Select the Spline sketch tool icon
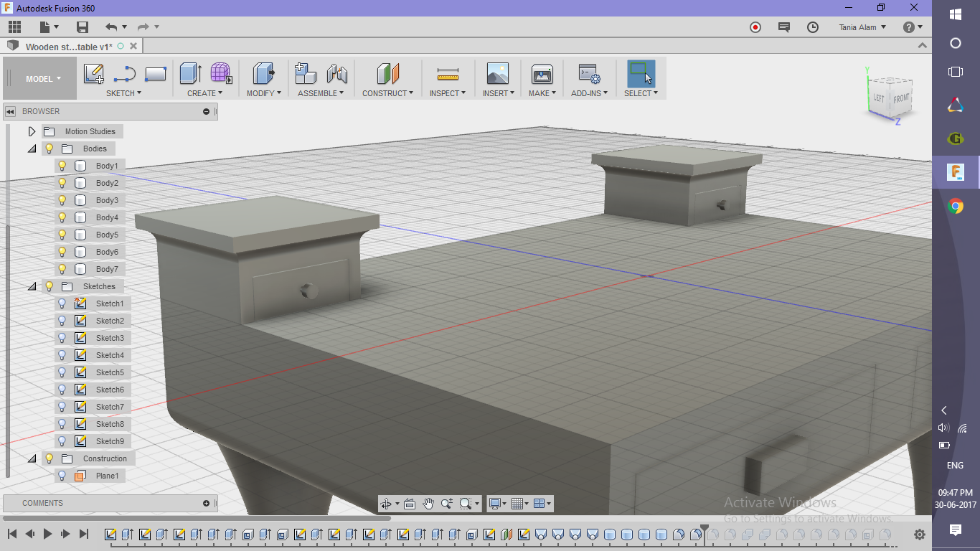 point(125,74)
